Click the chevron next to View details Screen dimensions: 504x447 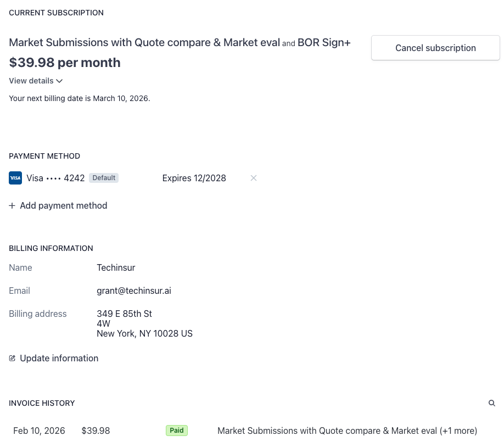pos(59,81)
